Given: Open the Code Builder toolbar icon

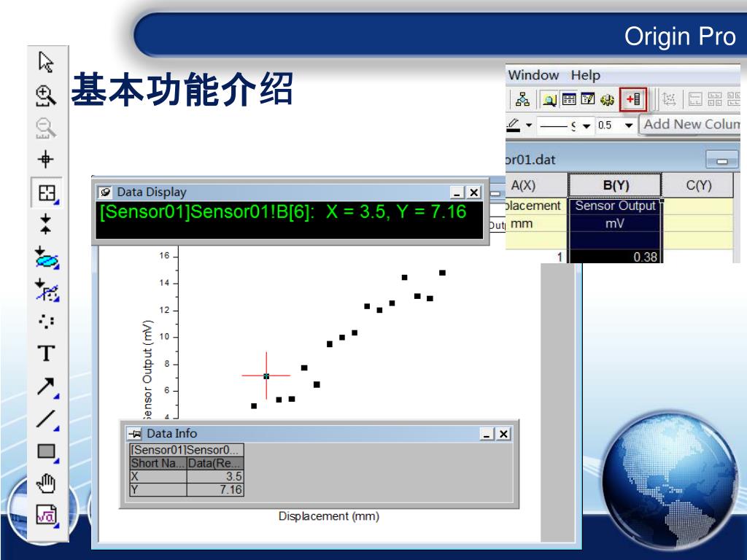Looking at the screenshot, I should point(588,99).
